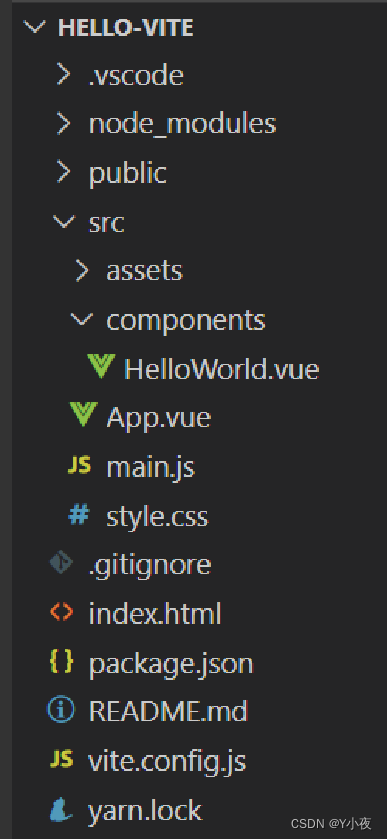Open the HelloWorld.vue file
The width and height of the screenshot is (388, 840).
pos(221,369)
